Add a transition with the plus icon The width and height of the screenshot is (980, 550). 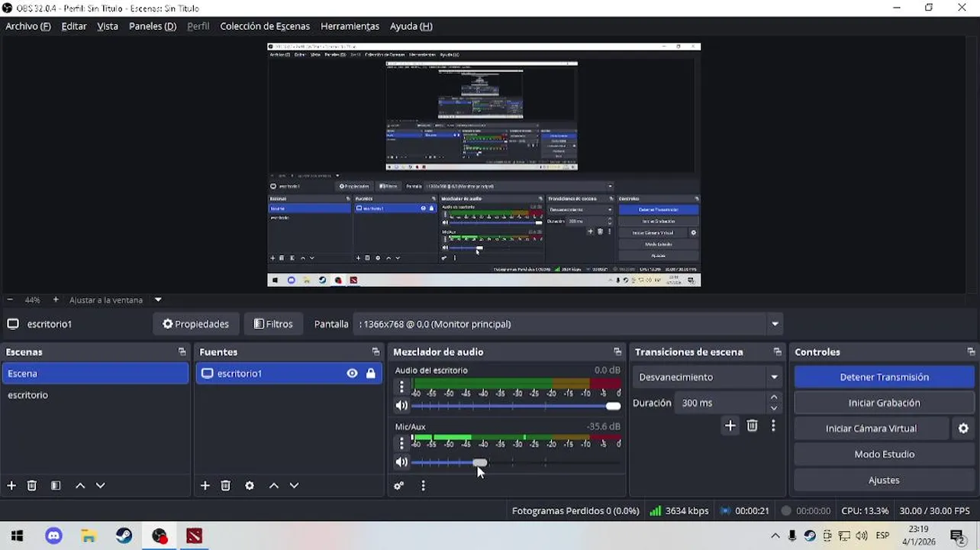click(x=730, y=426)
